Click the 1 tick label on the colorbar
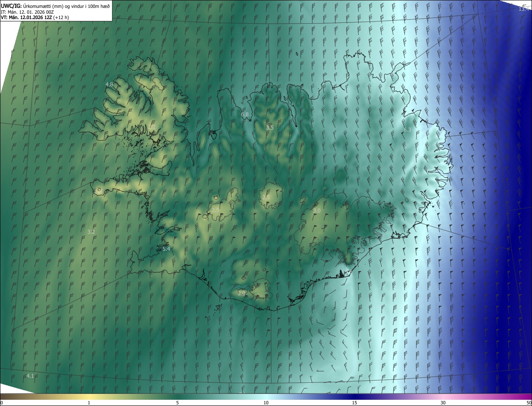The image size is (532, 406). 89,403
